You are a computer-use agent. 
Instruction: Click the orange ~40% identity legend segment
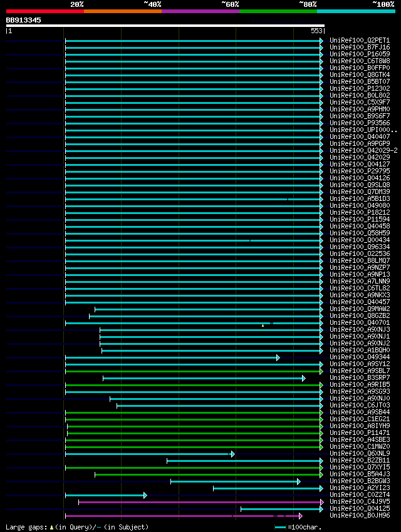[x=123, y=11]
